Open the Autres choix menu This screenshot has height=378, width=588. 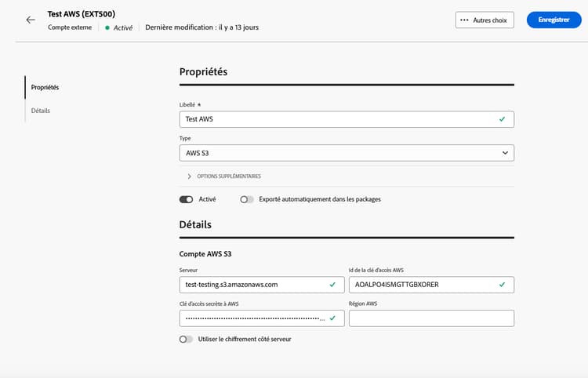point(485,20)
